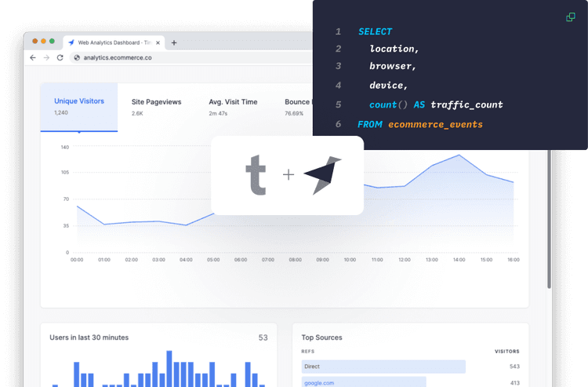
Task: Click the Tumblr 't' logo
Action: tap(256, 175)
